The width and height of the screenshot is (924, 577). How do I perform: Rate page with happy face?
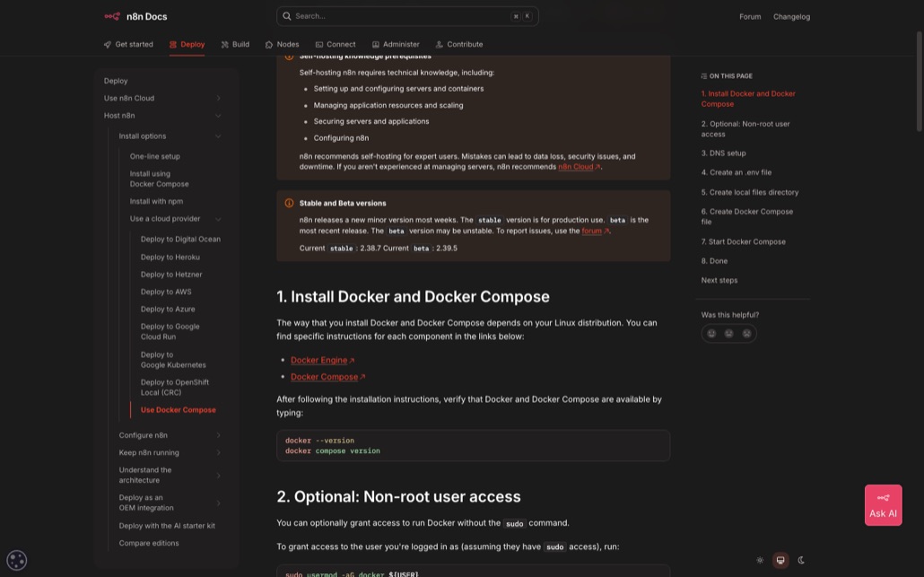tap(712, 334)
